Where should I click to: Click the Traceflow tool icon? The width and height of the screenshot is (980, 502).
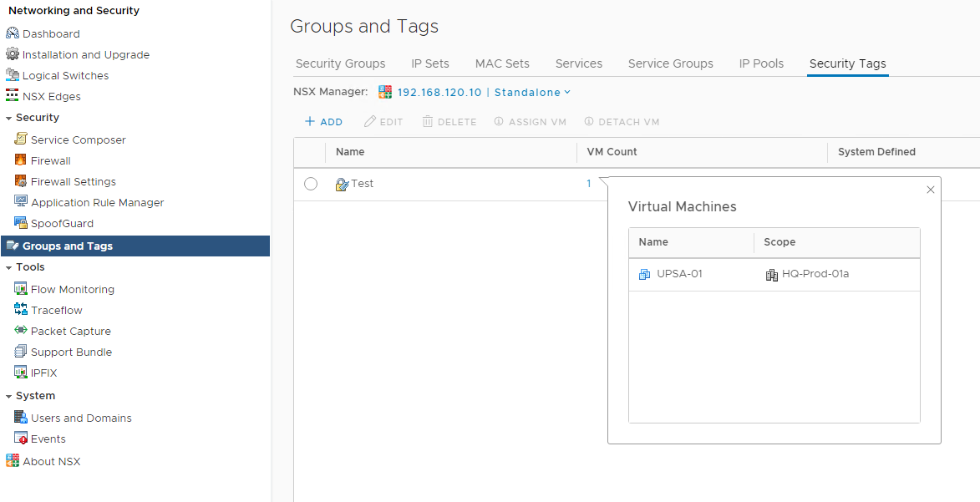coord(21,310)
